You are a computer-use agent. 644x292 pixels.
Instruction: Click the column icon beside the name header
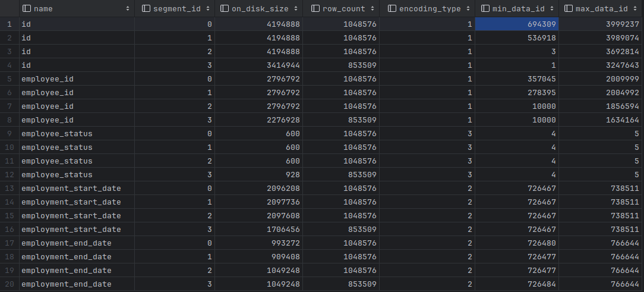27,8
